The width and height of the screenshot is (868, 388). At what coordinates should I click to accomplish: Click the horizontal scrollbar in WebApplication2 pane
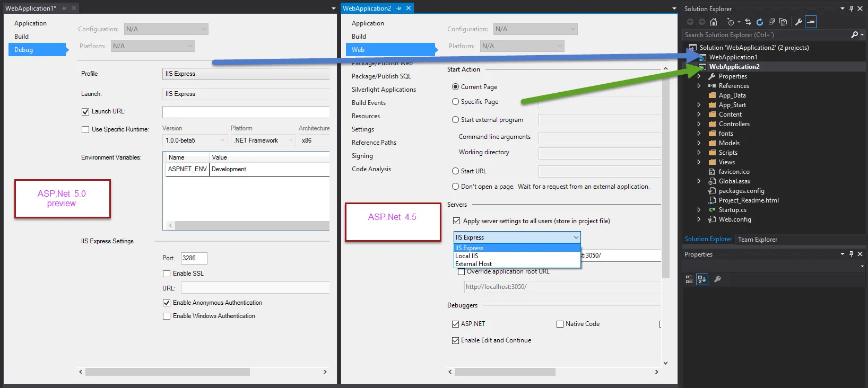505,372
